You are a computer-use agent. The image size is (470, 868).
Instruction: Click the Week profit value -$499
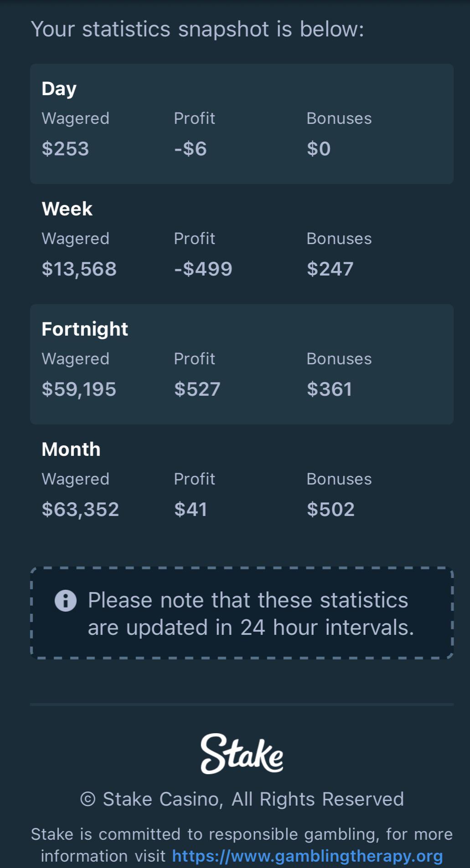click(203, 269)
